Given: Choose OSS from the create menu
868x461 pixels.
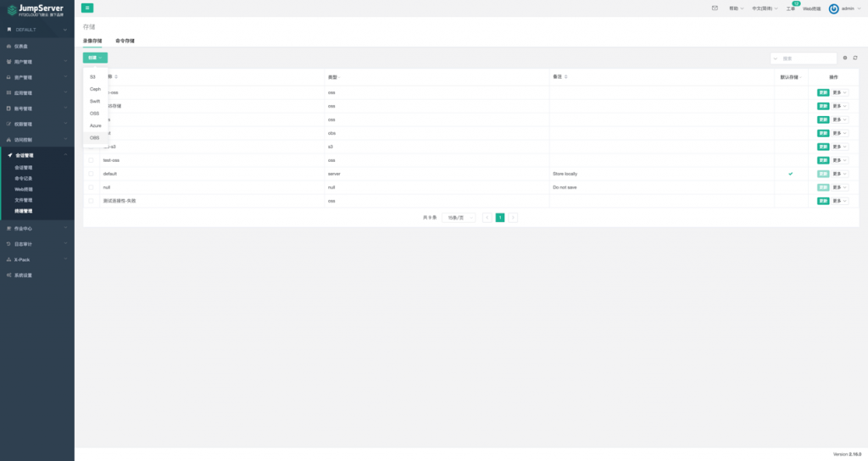Looking at the screenshot, I should coord(95,114).
